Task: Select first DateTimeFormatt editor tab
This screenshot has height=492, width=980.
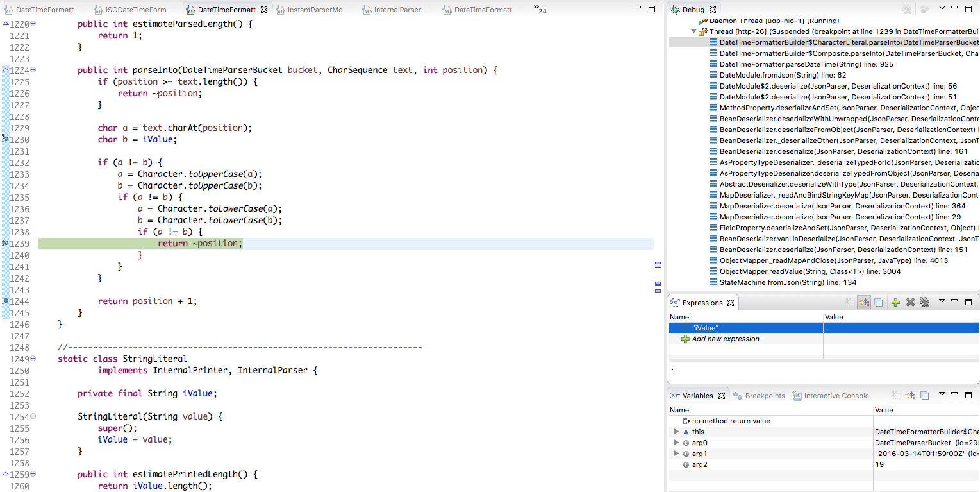Action: tap(39, 10)
